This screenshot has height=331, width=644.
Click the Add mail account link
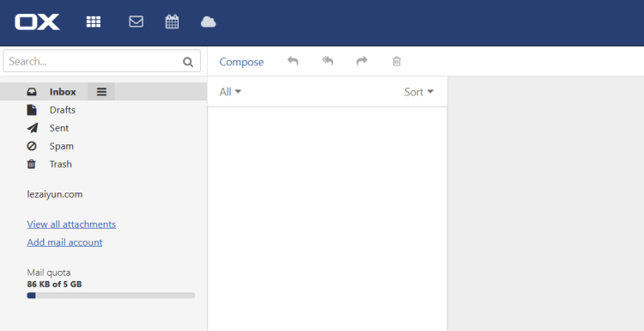[x=64, y=242]
